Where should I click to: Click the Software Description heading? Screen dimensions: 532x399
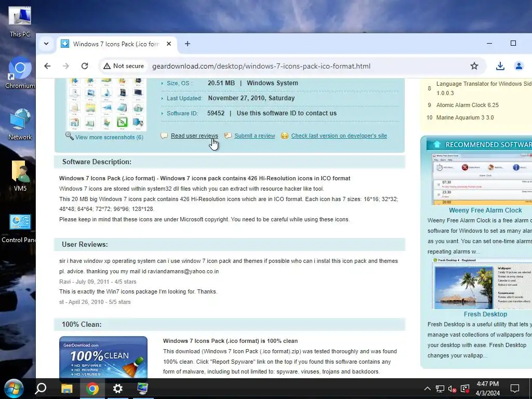[x=97, y=162]
